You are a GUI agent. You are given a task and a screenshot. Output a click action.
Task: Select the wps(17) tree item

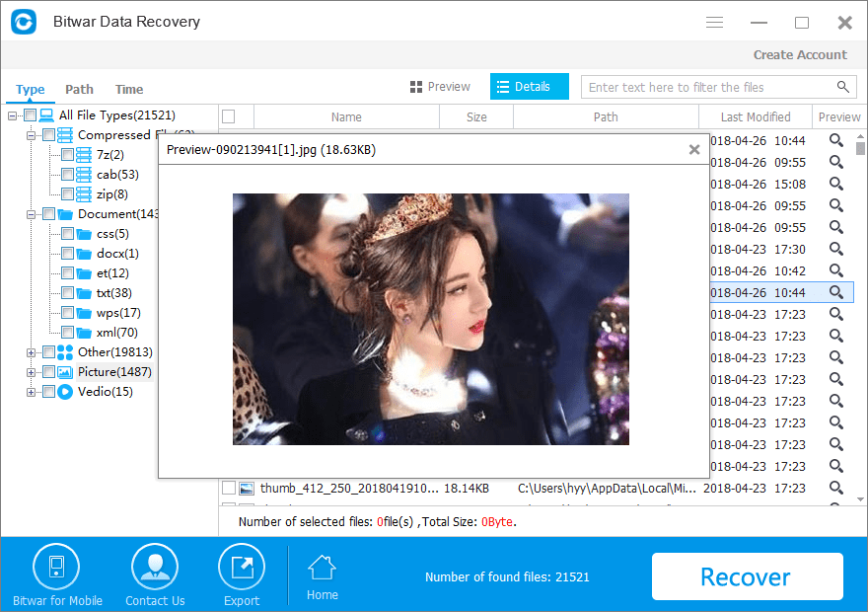click(118, 313)
